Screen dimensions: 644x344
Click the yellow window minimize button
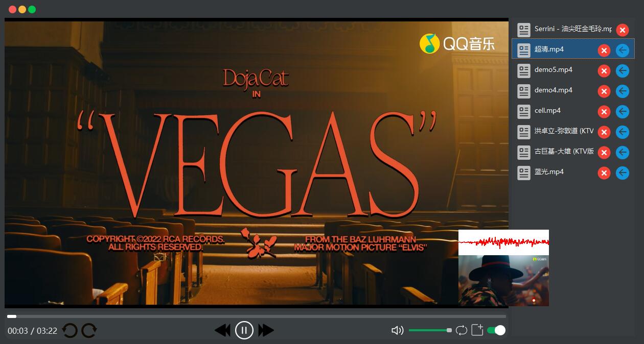click(x=22, y=9)
